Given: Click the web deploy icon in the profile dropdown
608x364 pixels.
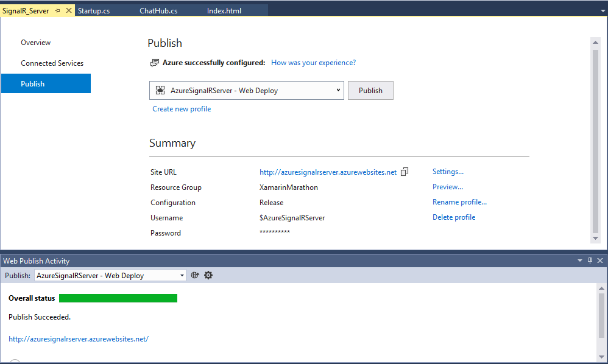Looking at the screenshot, I should pyautogui.click(x=160, y=90).
